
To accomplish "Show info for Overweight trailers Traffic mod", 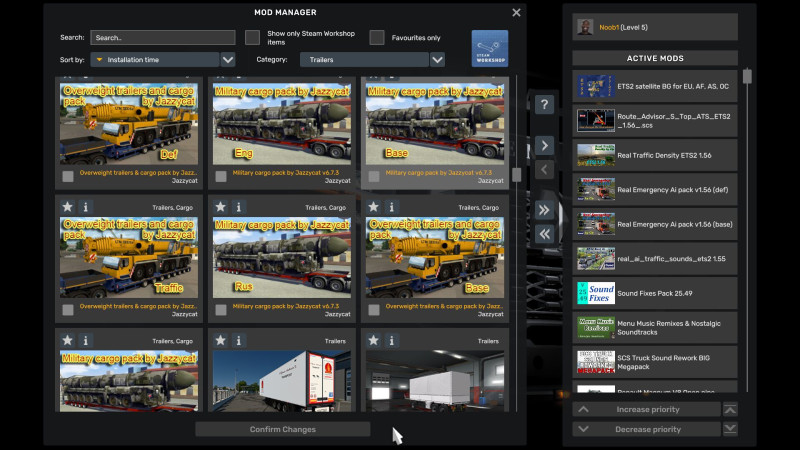I will click(85, 207).
